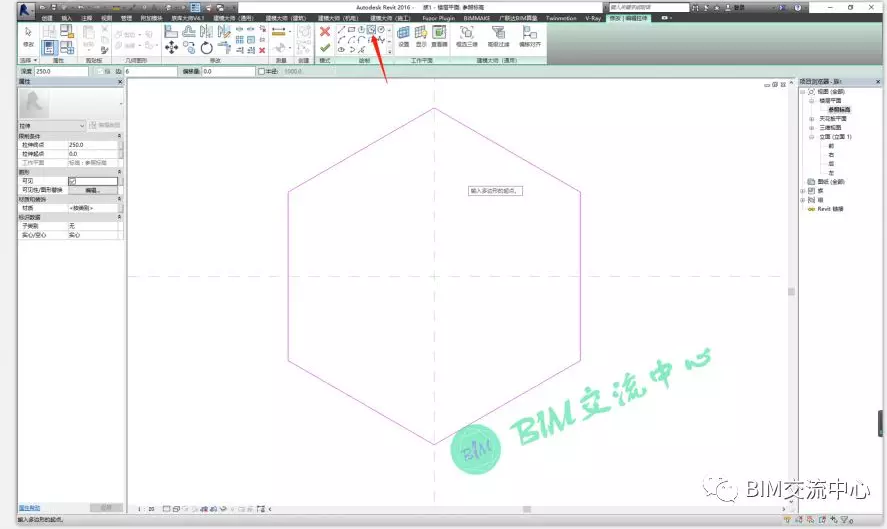The image size is (887, 529).
Task: Click the Offset tool in Modify panel
Action: 189,31
